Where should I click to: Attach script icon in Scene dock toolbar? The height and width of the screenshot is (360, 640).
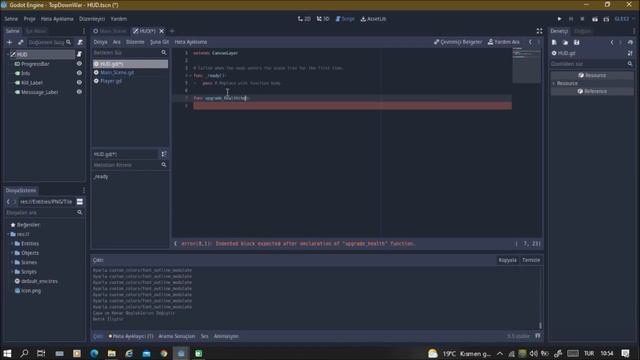(x=80, y=42)
